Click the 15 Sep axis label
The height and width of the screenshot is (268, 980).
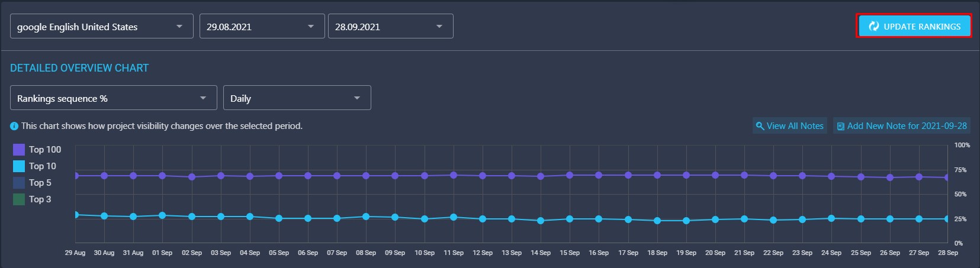570,253
